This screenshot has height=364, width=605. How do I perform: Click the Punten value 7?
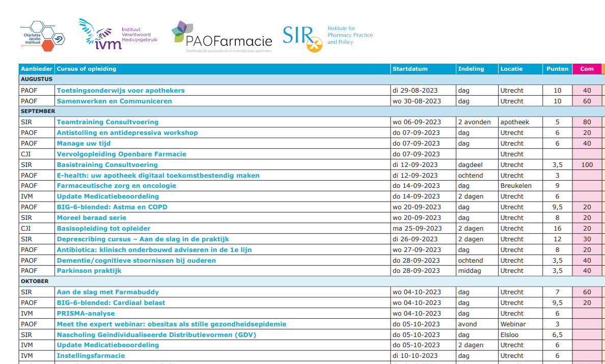(x=557, y=292)
